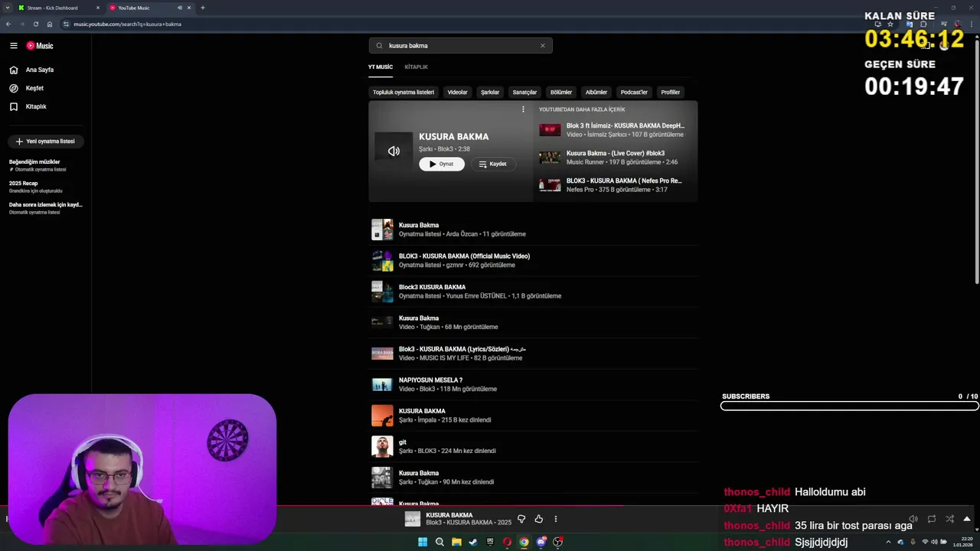Click the player volume icon
This screenshot has width=980, height=551.
(913, 519)
